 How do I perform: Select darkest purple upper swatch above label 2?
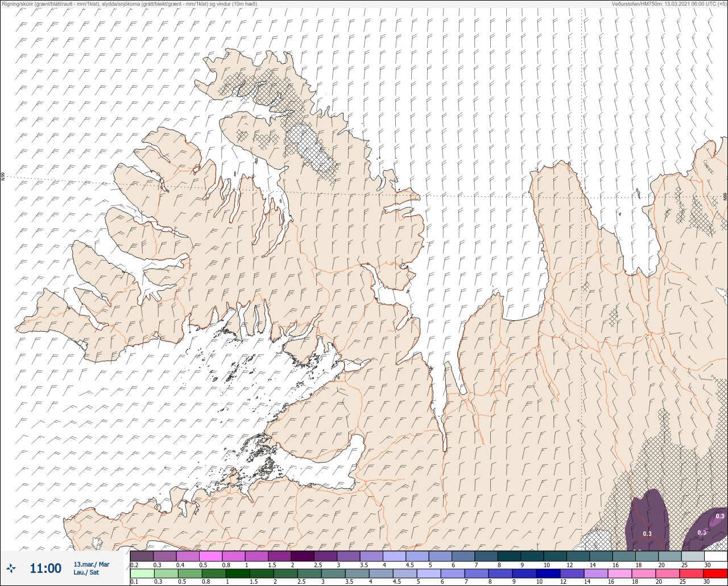click(302, 556)
